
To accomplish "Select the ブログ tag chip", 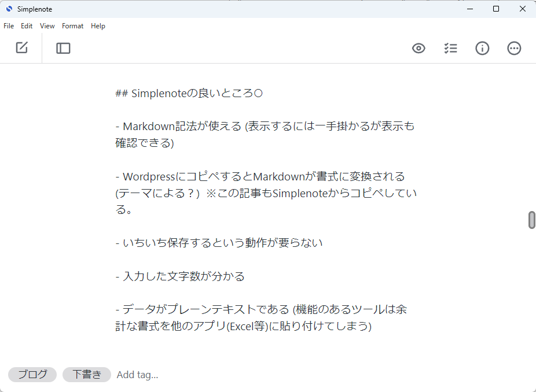I will [x=32, y=375].
